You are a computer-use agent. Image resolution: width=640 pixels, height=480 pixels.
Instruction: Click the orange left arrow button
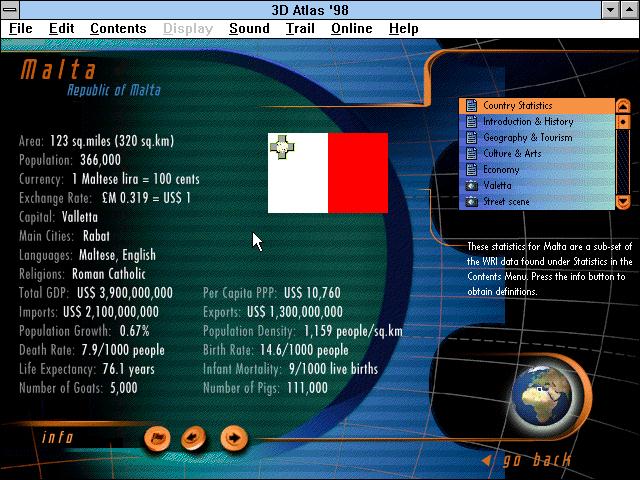coord(193,438)
